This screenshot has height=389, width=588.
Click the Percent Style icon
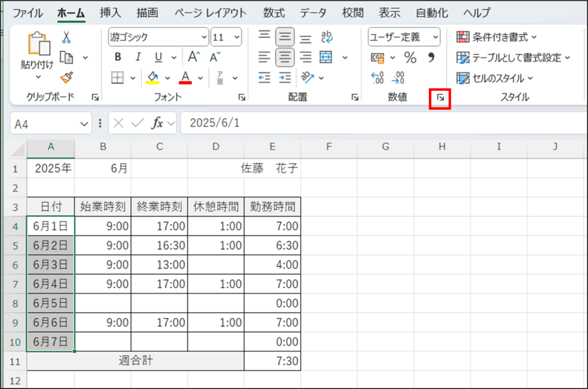pyautogui.click(x=410, y=57)
